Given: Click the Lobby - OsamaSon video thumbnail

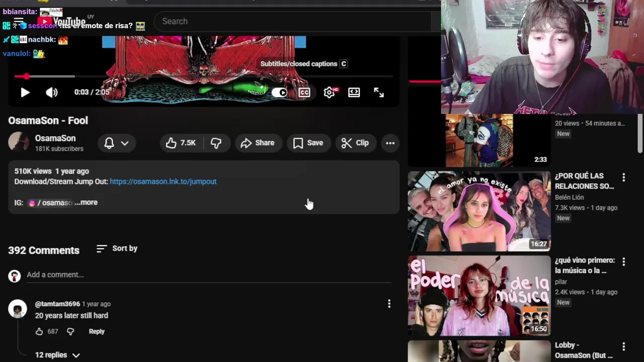Looking at the screenshot, I should pyautogui.click(x=479, y=351).
